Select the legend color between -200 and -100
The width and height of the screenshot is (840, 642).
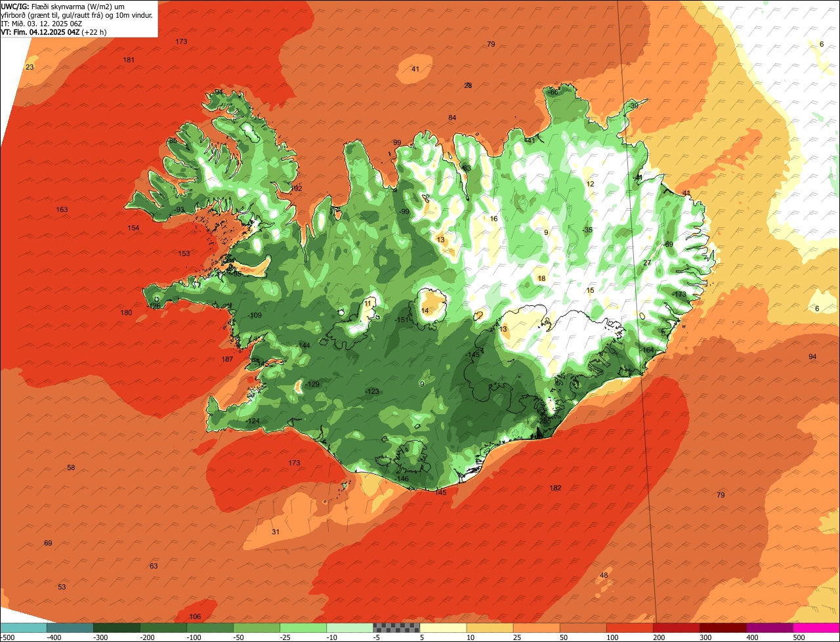(163, 628)
